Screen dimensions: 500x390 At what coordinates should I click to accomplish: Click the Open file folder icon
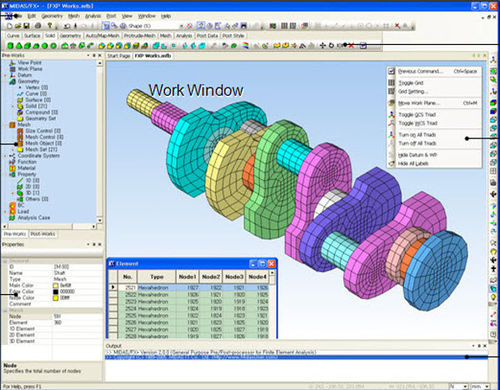pyautogui.click(x=18, y=26)
